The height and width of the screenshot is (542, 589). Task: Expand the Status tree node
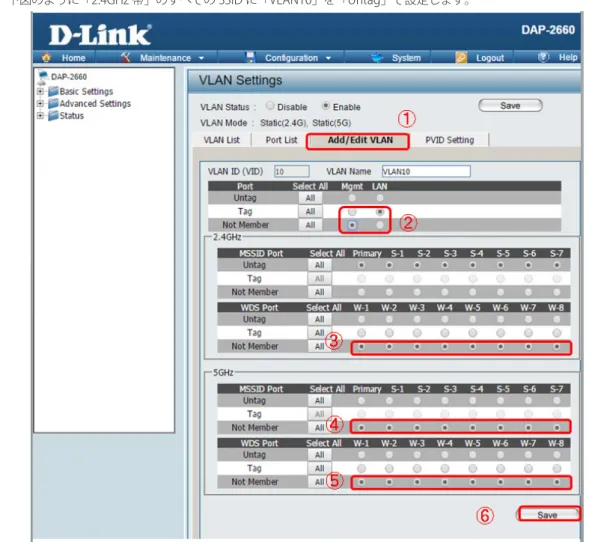(x=40, y=115)
